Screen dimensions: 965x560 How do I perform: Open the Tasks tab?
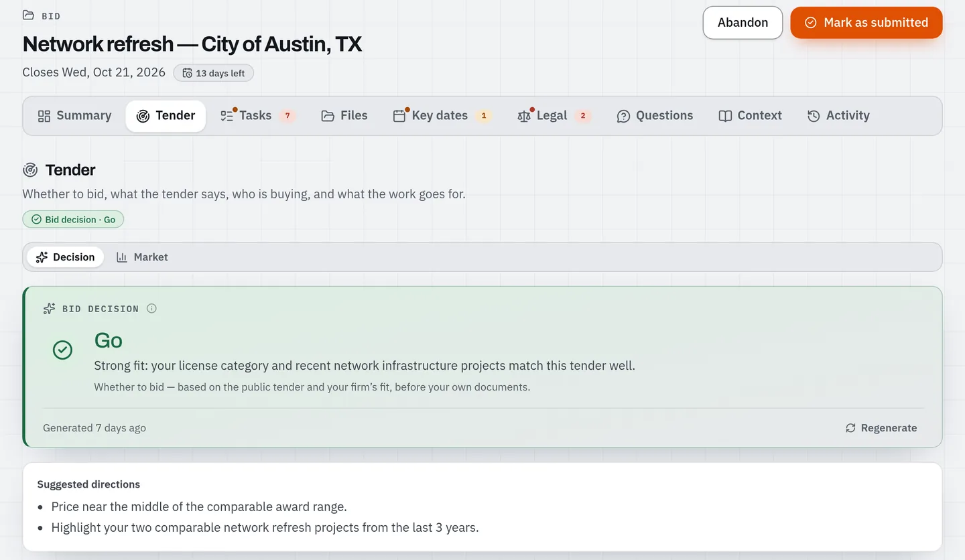(257, 116)
